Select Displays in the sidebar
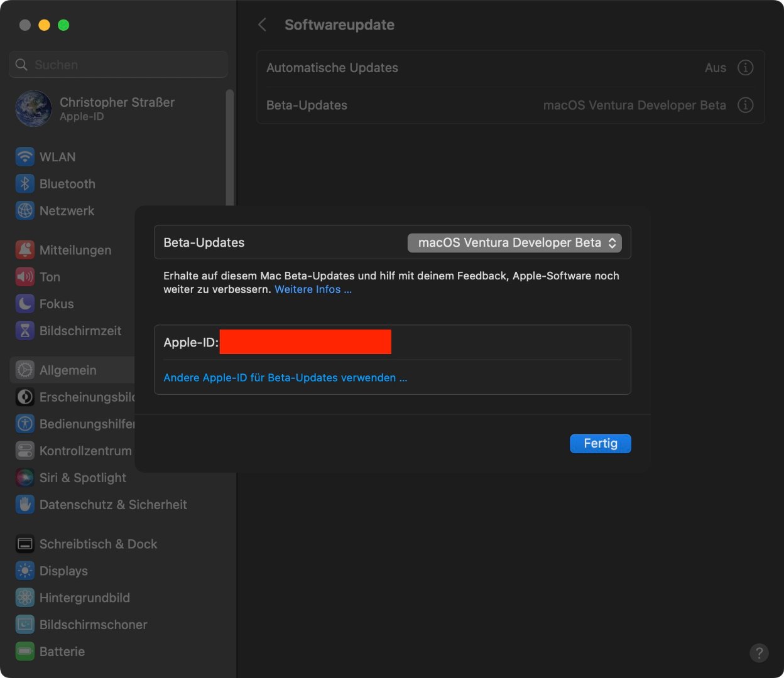This screenshot has width=784, height=678. pyautogui.click(x=63, y=571)
